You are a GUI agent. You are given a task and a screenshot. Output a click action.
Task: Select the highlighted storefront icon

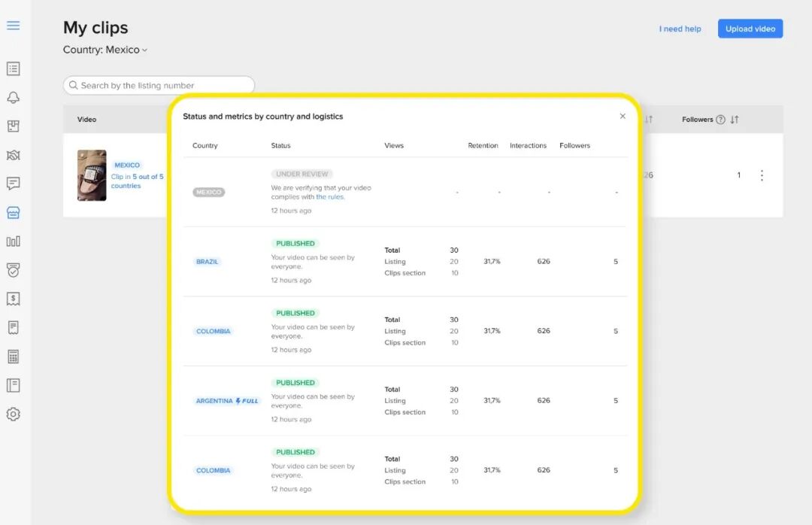[13, 213]
